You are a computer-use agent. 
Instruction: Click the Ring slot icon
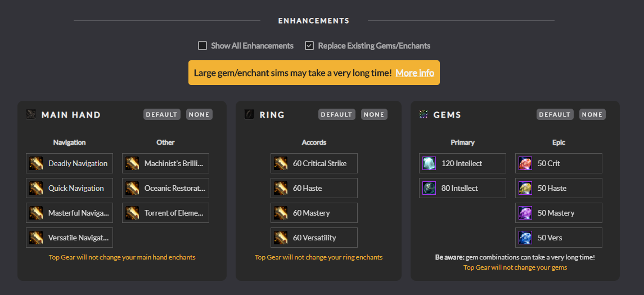(249, 115)
